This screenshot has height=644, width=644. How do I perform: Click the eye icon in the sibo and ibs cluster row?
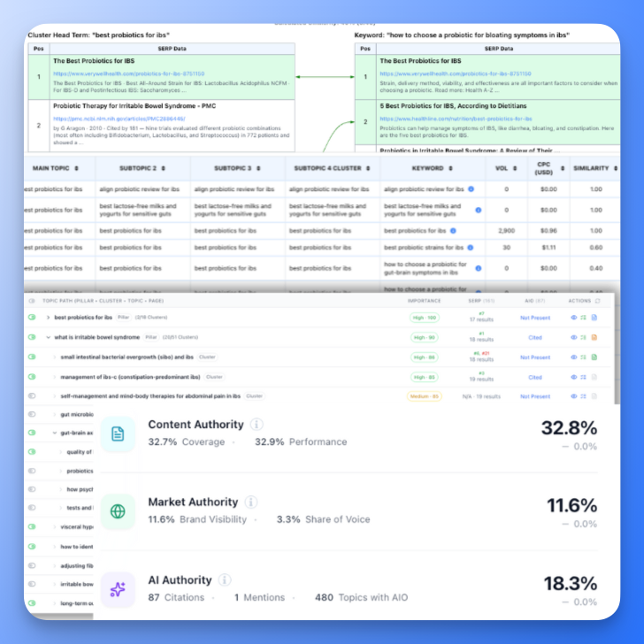click(x=574, y=356)
